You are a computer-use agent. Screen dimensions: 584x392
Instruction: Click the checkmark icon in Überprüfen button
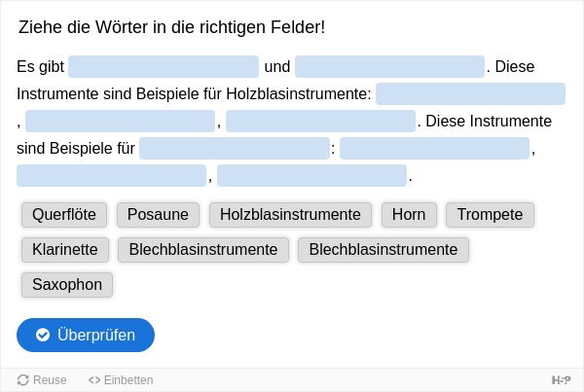pos(43,335)
